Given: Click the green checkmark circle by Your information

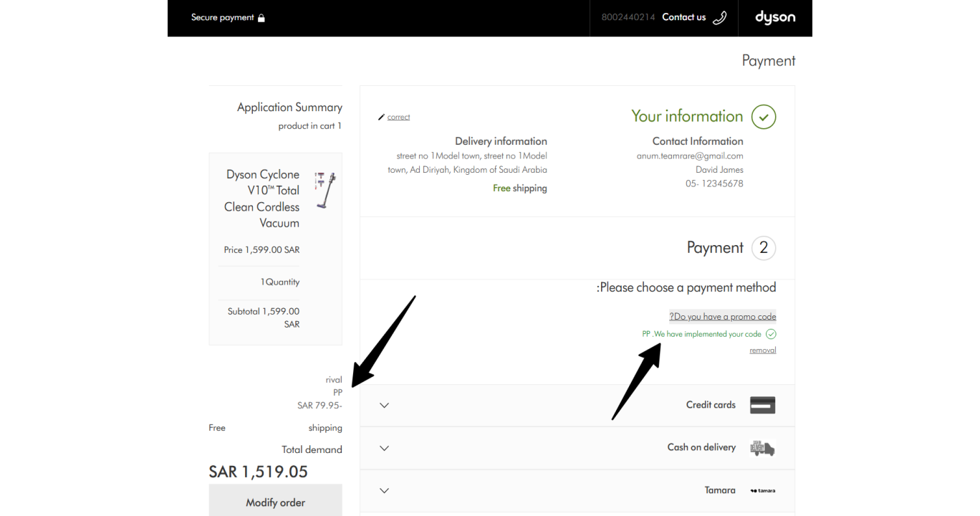Looking at the screenshot, I should pyautogui.click(x=764, y=117).
